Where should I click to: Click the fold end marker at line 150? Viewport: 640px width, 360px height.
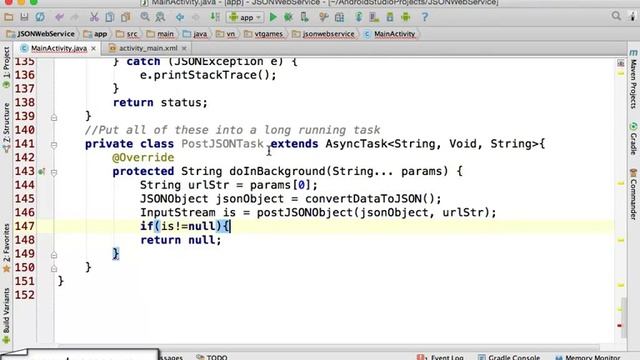54,269
